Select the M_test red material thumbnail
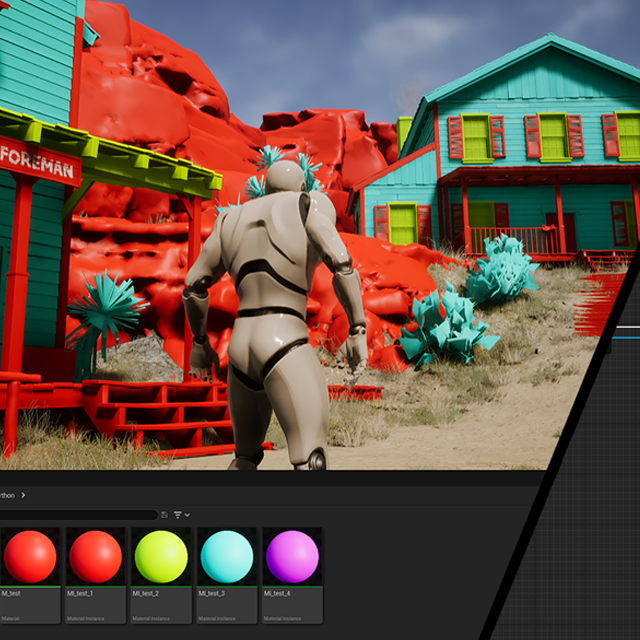Viewport: 640px width, 640px height. (x=30, y=557)
